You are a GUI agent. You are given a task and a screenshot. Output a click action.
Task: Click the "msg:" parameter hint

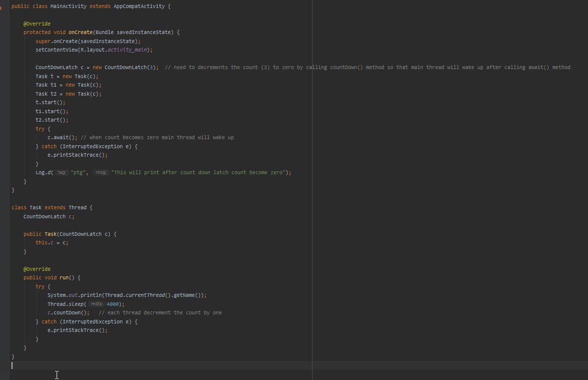pyautogui.click(x=101, y=173)
